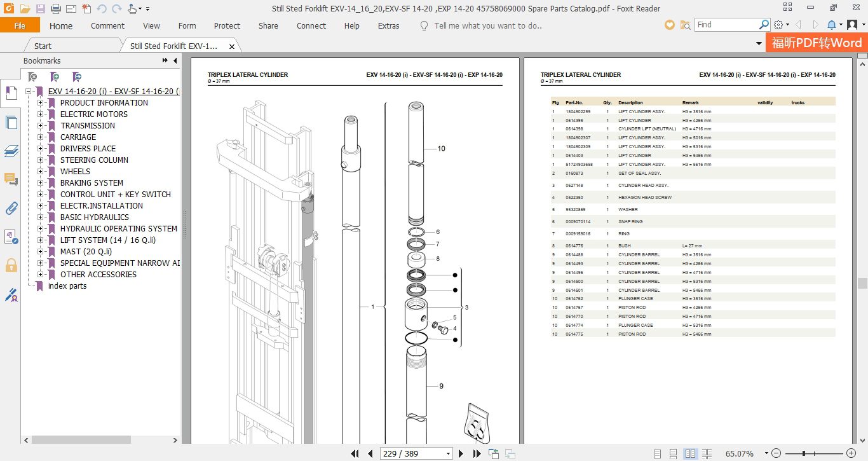This screenshot has height=461, width=868.
Task: Open the Security lock panel icon
Action: click(11, 265)
